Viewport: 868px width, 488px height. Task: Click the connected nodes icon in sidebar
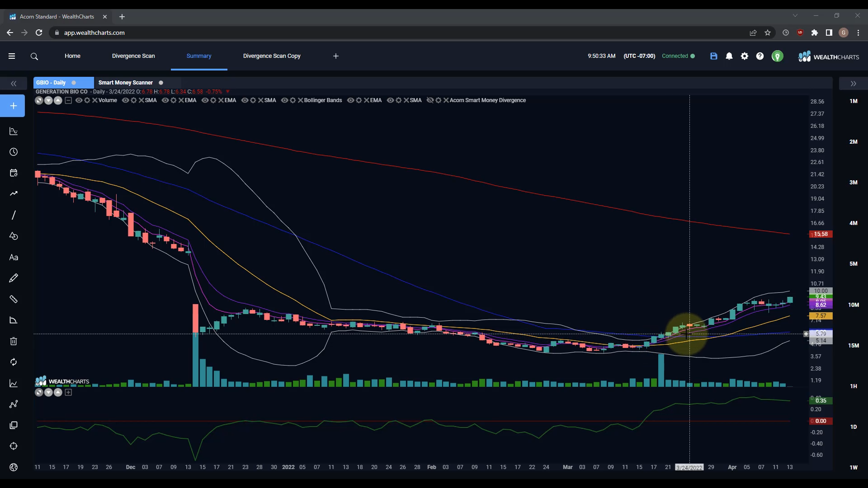click(x=14, y=404)
